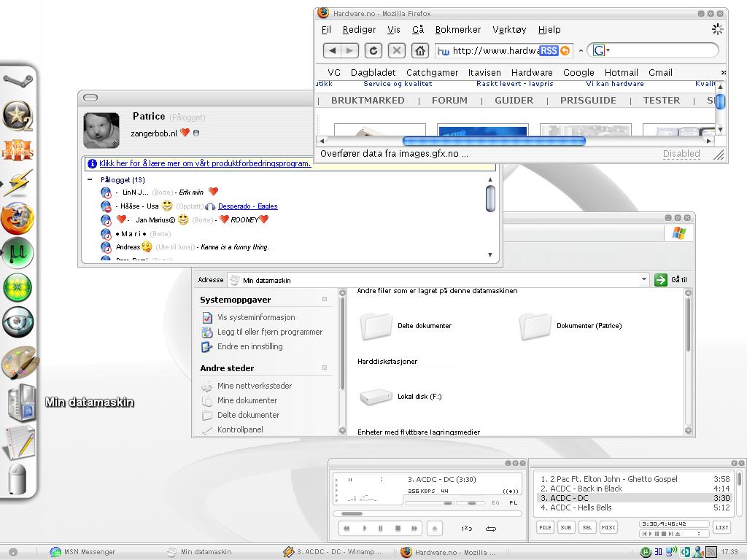Open PRISGUIDE on Hardware.no page
Viewport: 747px width, 560px height.
(x=588, y=101)
